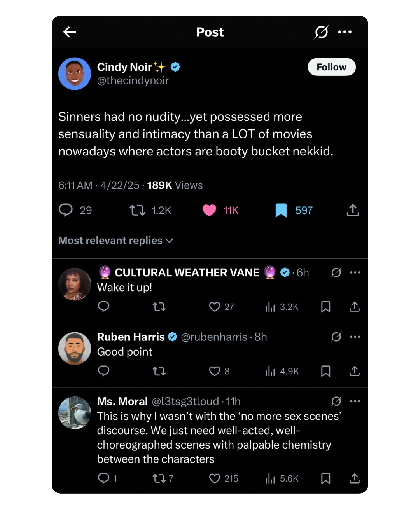Follow Cindy Noir
Image resolution: width=420 pixels, height=508 pixels.
[331, 67]
